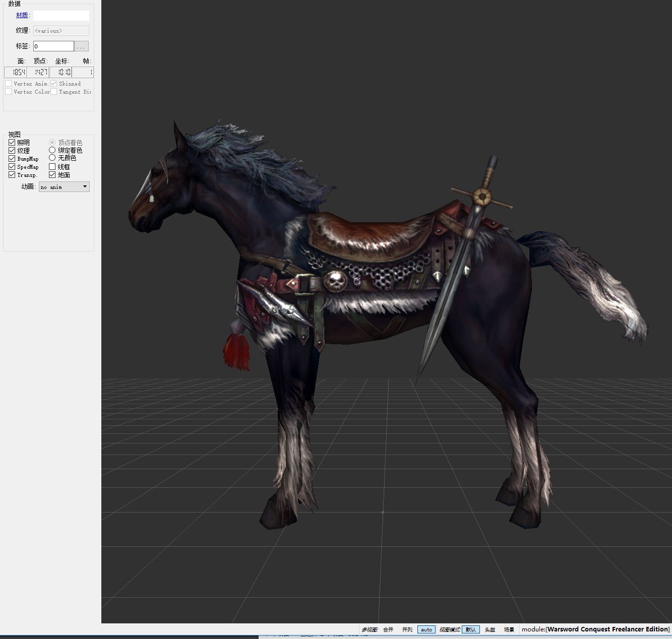Select 并列 side-by-side multi-view mode
Viewport: 672px width, 639px height.
coord(407,629)
